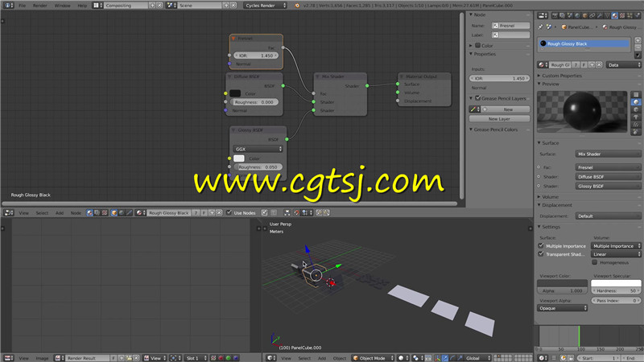644x362 pixels.
Task: Open the Displacement Default dropdown
Action: (608, 216)
